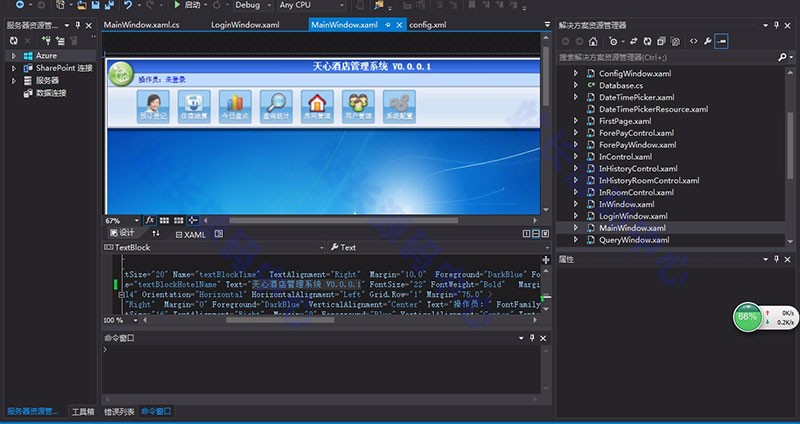The height and width of the screenshot is (424, 800).
Task: Click the Sync with Active Document icon
Action: [x=634, y=42]
